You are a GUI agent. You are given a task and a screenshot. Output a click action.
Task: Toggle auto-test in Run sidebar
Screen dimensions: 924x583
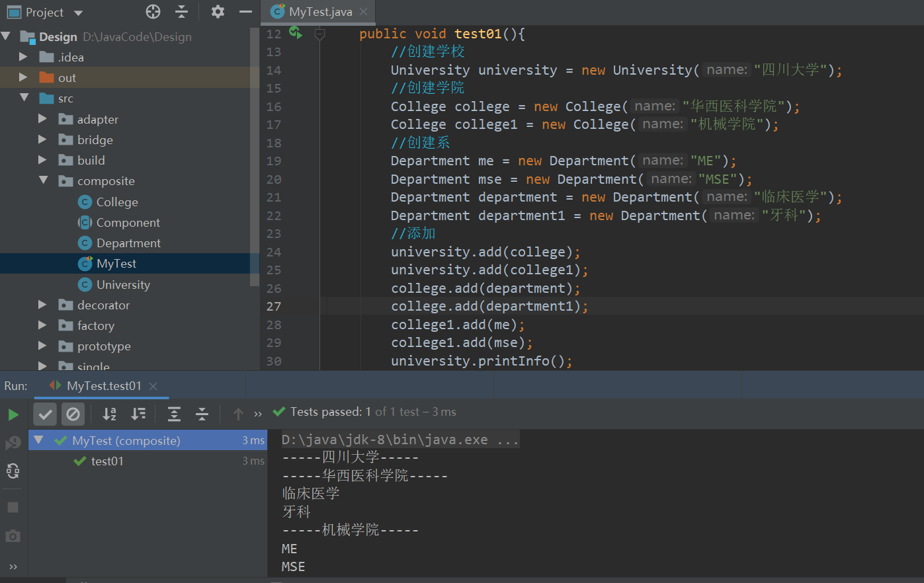13,471
